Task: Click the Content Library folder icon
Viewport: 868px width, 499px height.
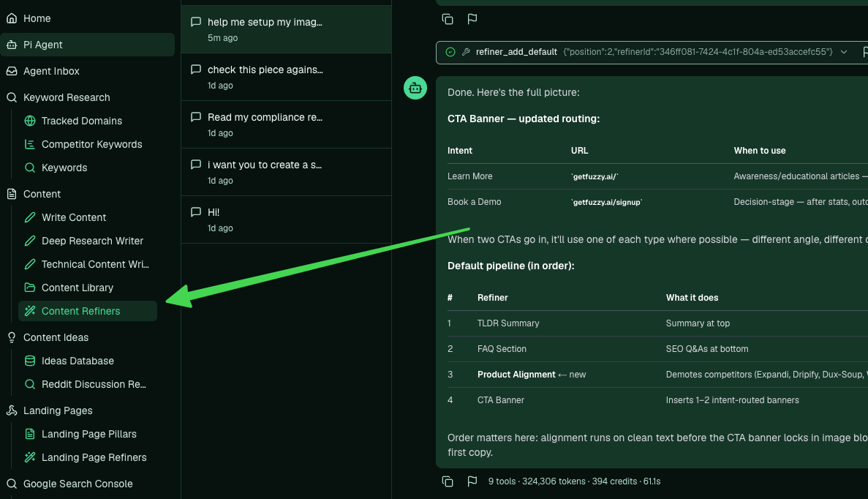Action: (30, 288)
